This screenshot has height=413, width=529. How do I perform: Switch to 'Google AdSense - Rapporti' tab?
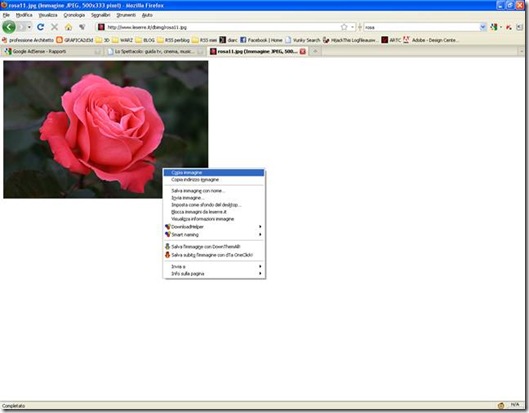pyautogui.click(x=52, y=52)
